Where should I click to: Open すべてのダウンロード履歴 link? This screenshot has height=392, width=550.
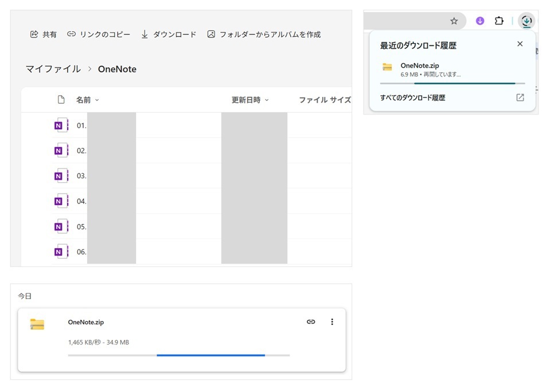[x=412, y=98]
